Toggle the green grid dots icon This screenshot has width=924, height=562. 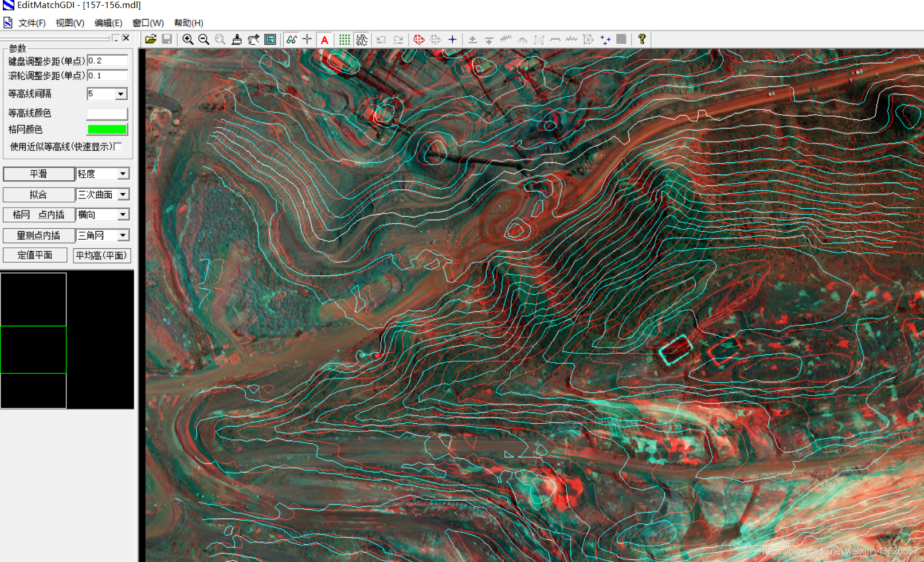click(344, 40)
